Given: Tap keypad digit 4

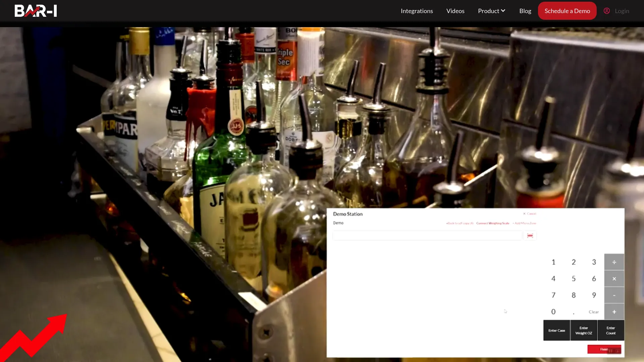Looking at the screenshot, I should tap(553, 279).
